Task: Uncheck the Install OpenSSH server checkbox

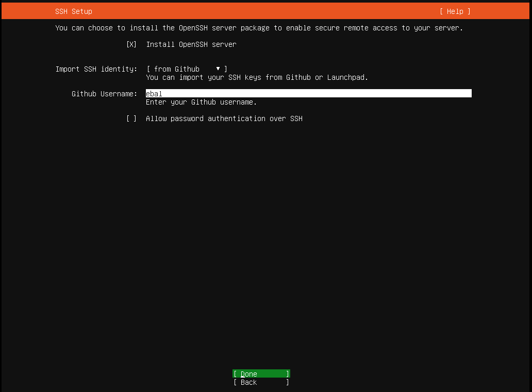Action: click(x=131, y=44)
